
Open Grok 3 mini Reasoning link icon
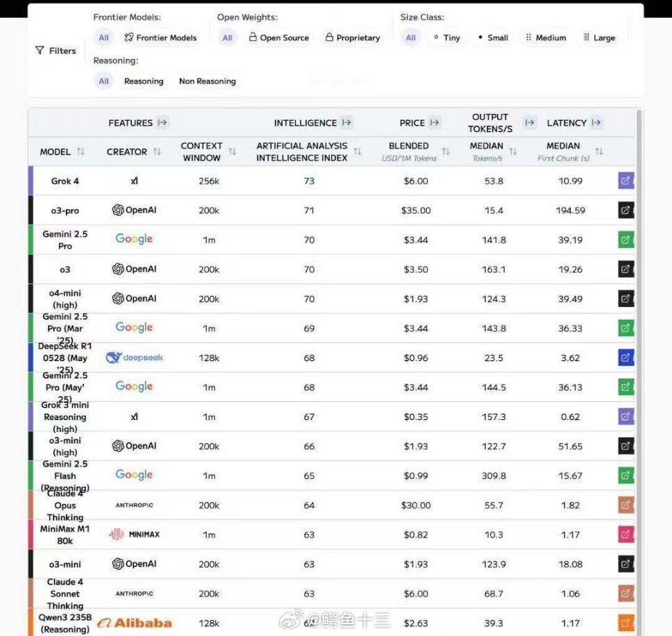click(625, 417)
